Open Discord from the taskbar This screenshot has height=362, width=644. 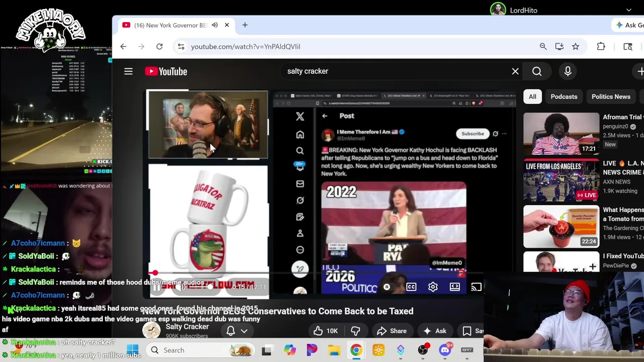click(x=445, y=350)
